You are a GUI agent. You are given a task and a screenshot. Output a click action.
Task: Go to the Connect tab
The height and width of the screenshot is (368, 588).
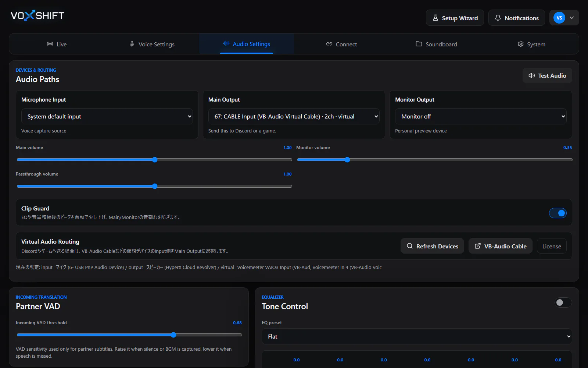[x=341, y=44]
